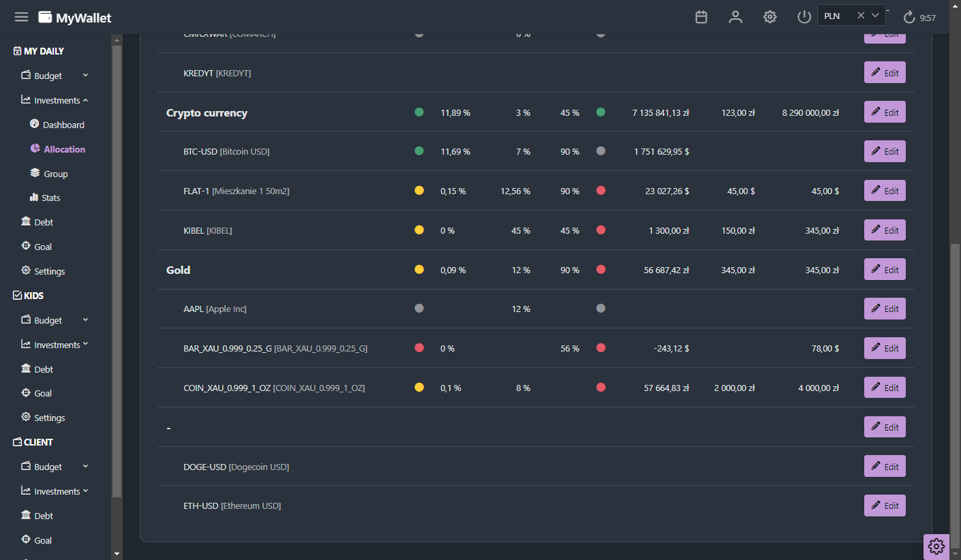Open the user profile icon
This screenshot has height=560, width=961.
[x=735, y=17]
